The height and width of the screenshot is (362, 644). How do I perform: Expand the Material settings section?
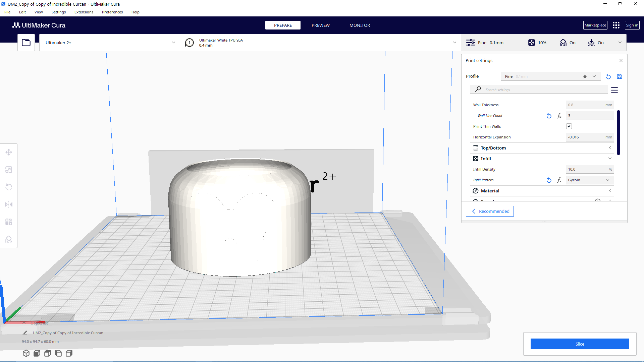point(542,191)
